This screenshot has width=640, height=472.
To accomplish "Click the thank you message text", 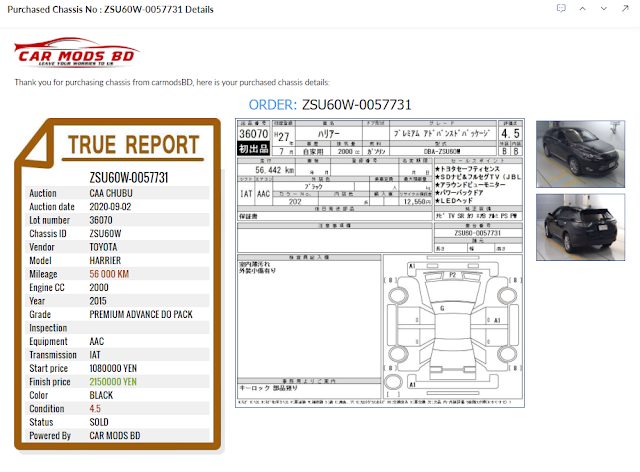I will [x=172, y=82].
